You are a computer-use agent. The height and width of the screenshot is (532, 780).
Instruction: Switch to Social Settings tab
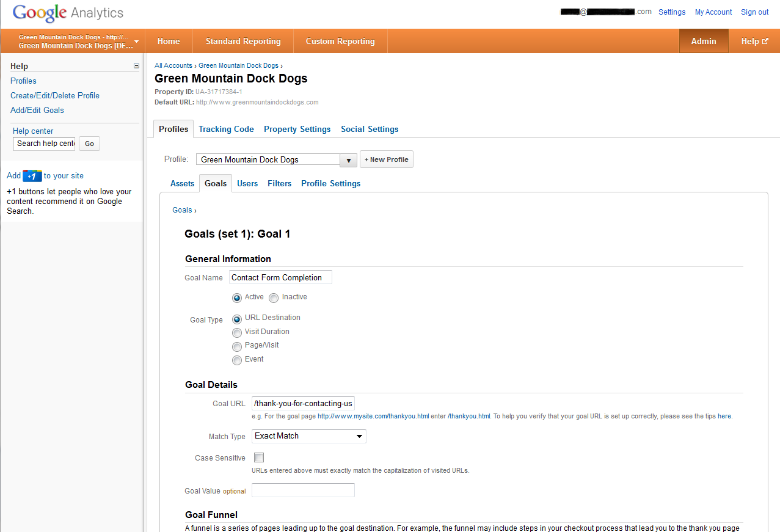(x=370, y=129)
